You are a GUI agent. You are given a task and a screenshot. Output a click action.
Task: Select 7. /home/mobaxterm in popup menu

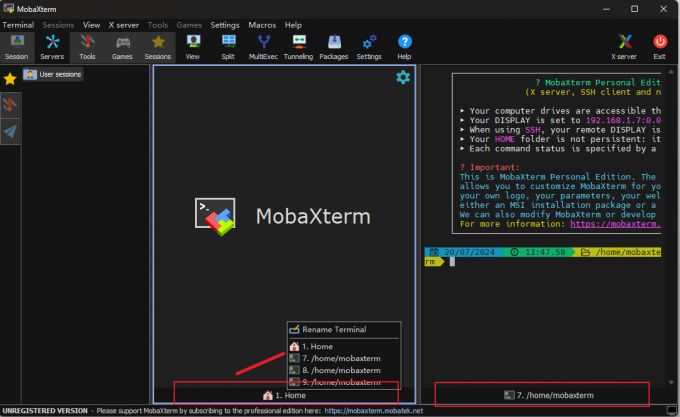(x=343, y=358)
